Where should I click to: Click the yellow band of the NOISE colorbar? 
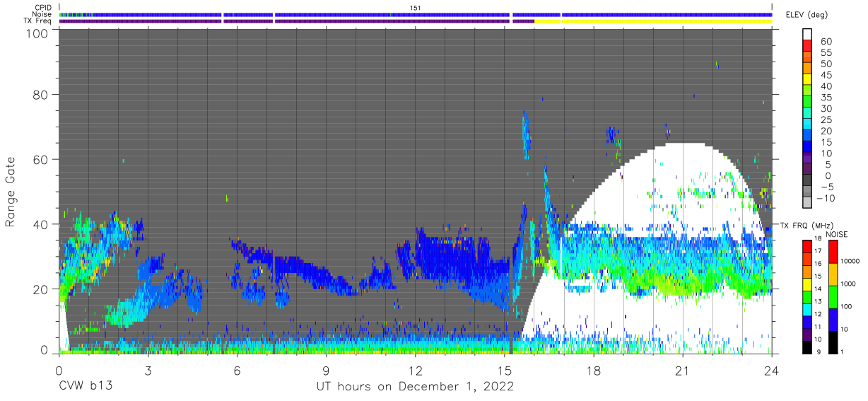click(x=833, y=274)
